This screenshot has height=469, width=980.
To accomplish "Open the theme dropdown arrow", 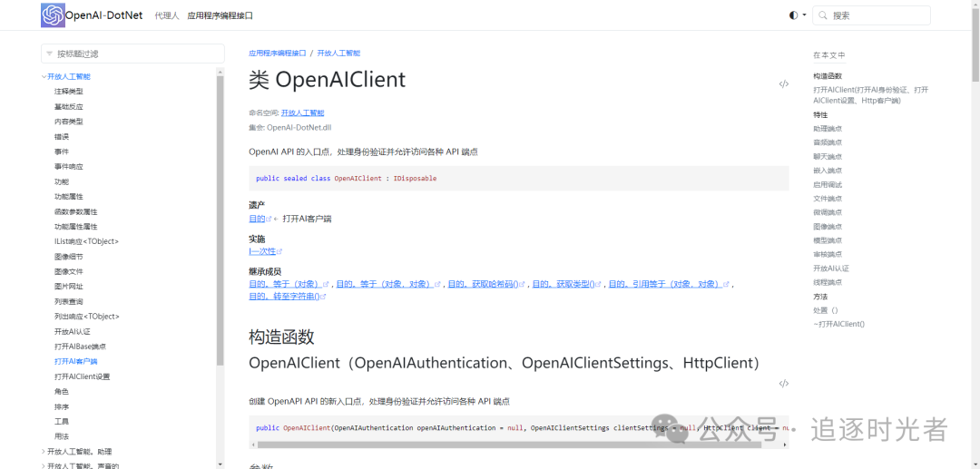I will click(804, 15).
